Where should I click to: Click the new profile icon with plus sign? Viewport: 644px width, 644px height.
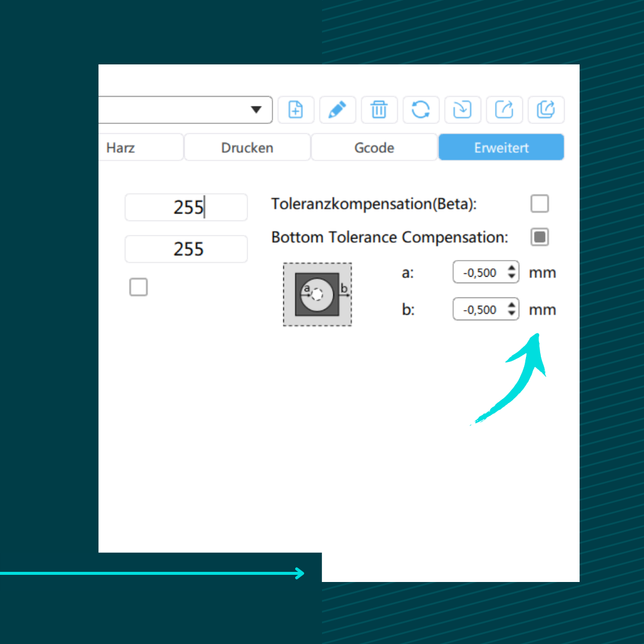point(296,110)
